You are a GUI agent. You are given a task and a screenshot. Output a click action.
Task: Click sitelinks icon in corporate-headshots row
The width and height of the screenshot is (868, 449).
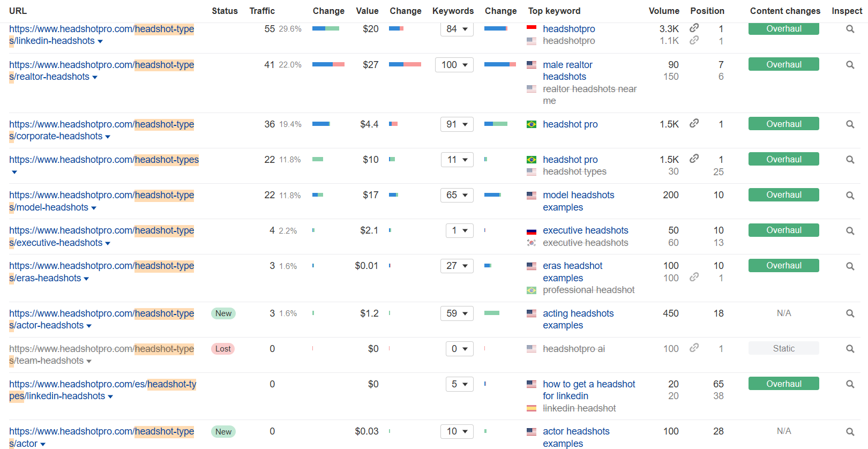pyautogui.click(x=694, y=123)
